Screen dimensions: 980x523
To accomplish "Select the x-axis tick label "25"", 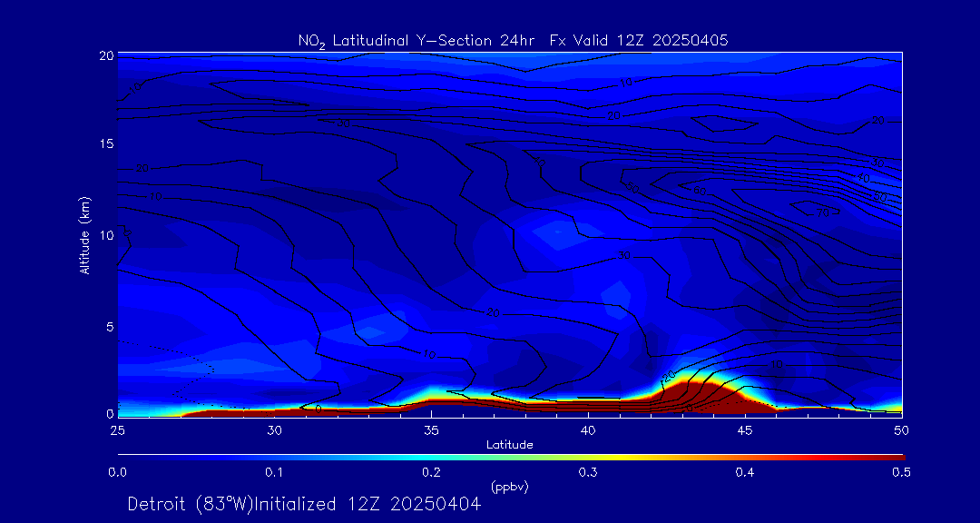I will click(x=117, y=430).
